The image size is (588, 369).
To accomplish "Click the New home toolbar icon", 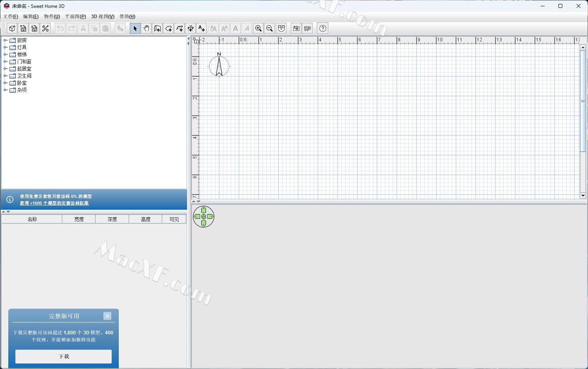I will point(12,28).
